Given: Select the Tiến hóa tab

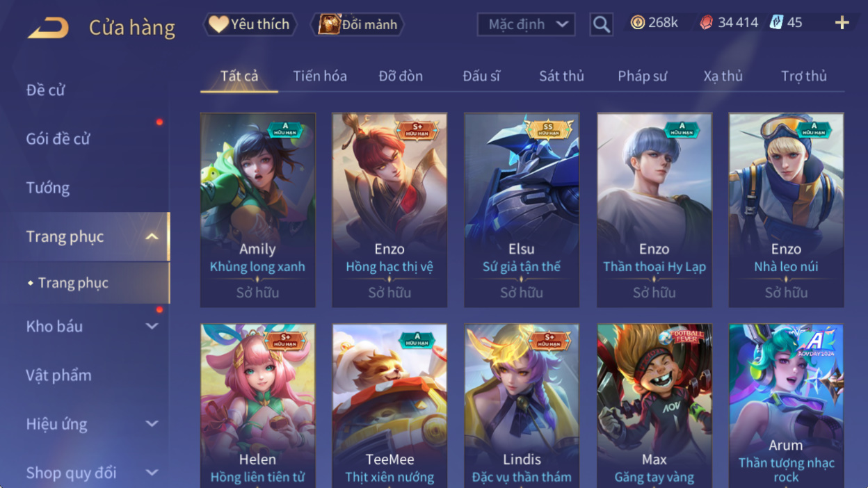Looking at the screenshot, I should 320,76.
